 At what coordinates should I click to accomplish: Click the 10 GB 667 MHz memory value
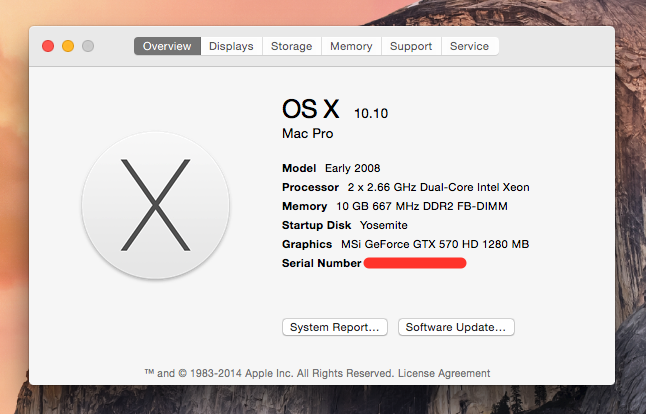tap(422, 206)
